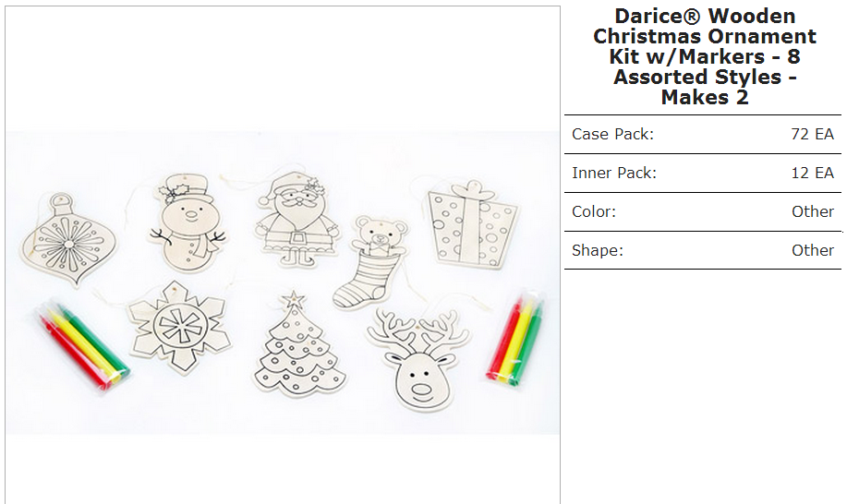Click the Inner Pack label
This screenshot has height=504, width=847.
pos(614,173)
